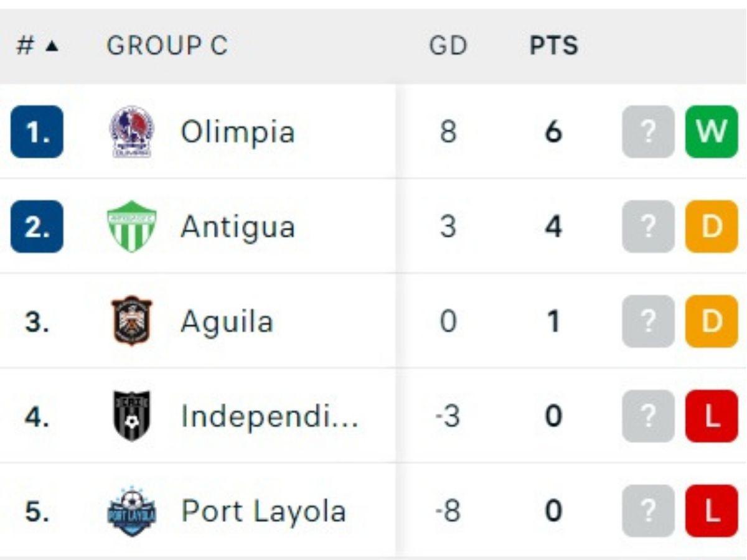Click the Independiente black striped crest
Viewport: 747px width, 560px height.
[x=131, y=416]
